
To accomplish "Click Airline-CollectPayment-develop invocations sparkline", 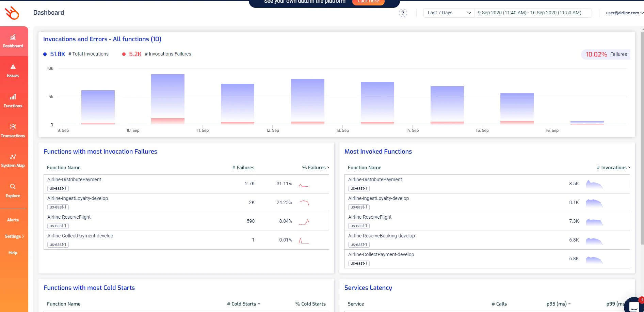I will coord(594,260).
